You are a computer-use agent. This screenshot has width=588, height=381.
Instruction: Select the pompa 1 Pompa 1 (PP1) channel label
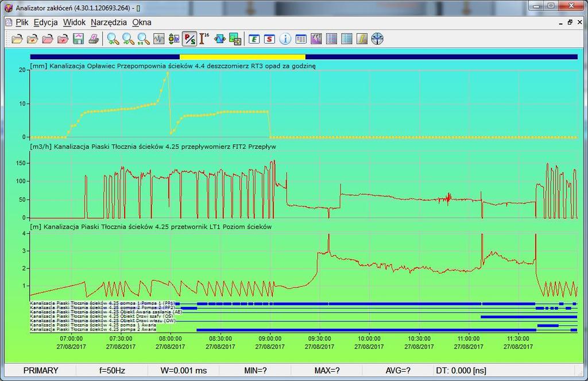point(102,303)
